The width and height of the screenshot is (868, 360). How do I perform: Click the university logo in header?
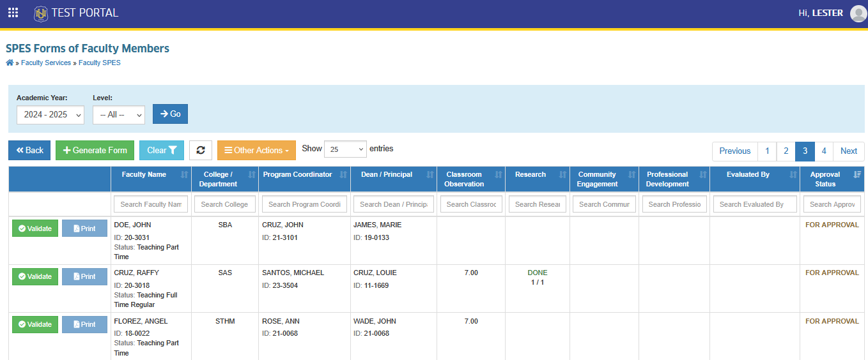click(41, 13)
